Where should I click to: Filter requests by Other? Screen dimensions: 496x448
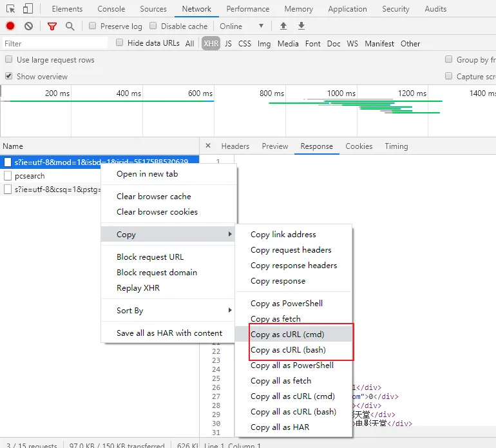tap(410, 44)
